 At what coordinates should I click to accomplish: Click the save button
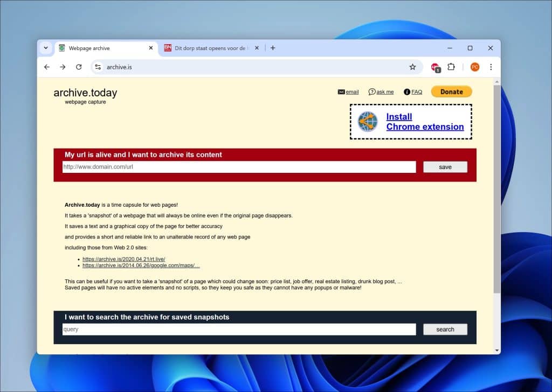pyautogui.click(x=445, y=167)
